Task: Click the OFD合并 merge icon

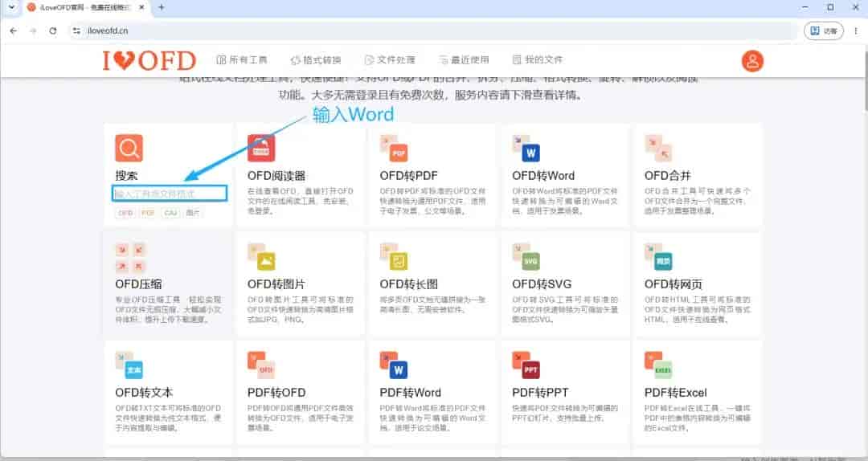Action: coord(658,148)
